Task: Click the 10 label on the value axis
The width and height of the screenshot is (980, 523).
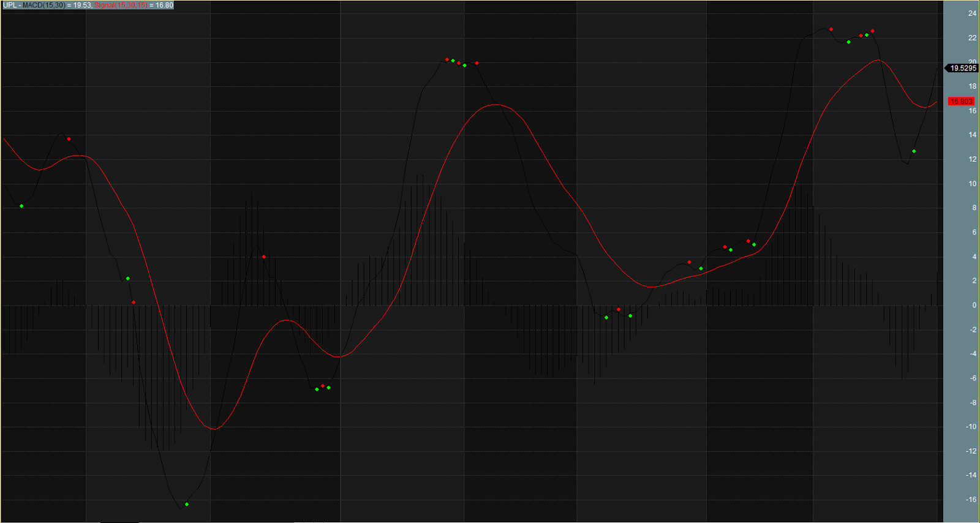Action: coord(972,184)
